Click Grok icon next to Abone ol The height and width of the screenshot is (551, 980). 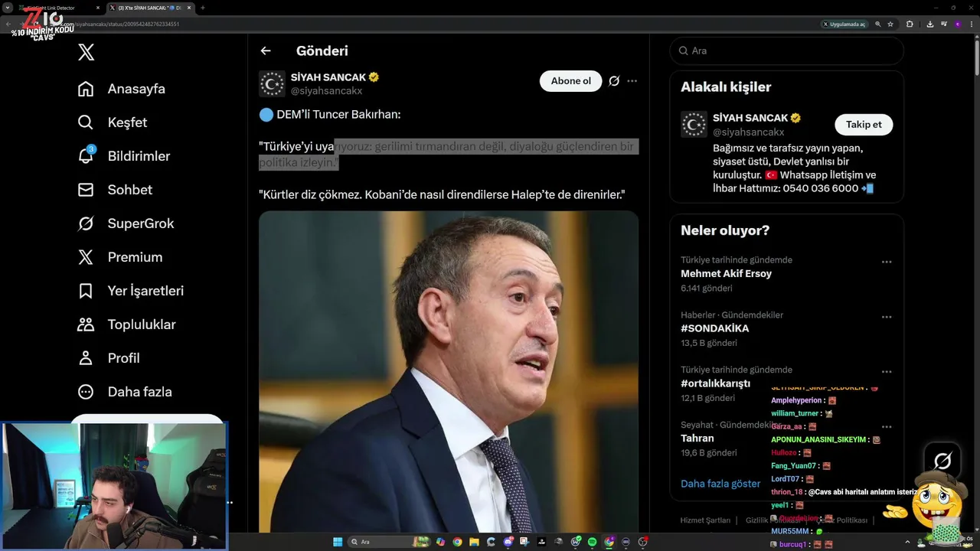coord(614,81)
